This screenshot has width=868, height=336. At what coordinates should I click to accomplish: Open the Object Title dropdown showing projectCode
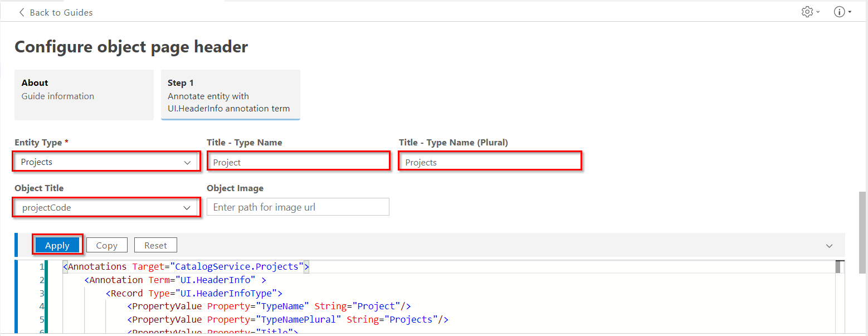[x=106, y=207]
